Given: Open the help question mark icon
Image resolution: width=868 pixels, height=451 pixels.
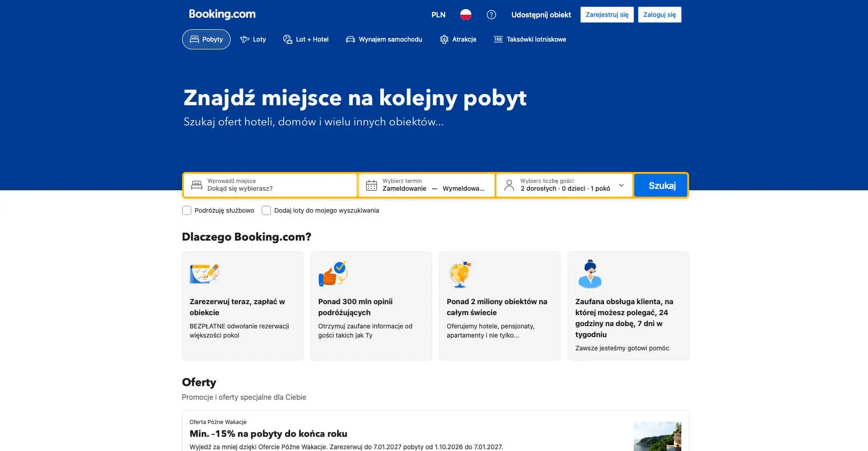Looking at the screenshot, I should 491,15.
